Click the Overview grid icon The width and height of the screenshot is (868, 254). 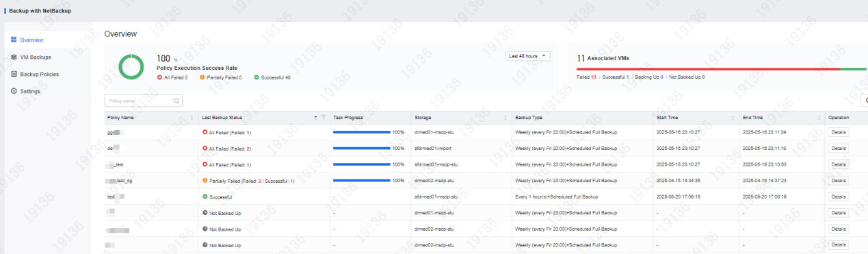tap(14, 40)
